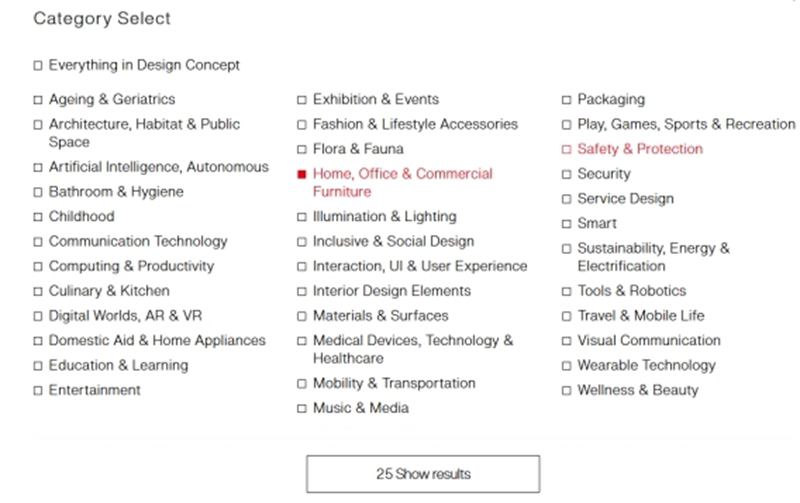
Task: Enable the Wearable Technology checkbox
Action: (x=567, y=366)
